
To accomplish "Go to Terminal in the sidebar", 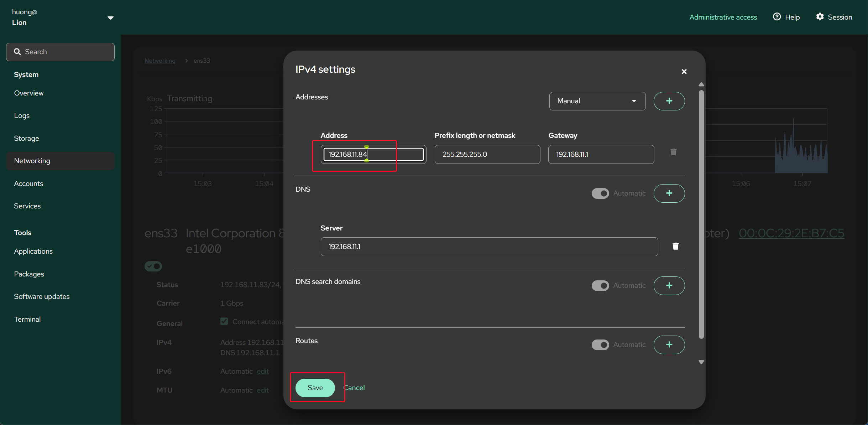I will point(27,319).
